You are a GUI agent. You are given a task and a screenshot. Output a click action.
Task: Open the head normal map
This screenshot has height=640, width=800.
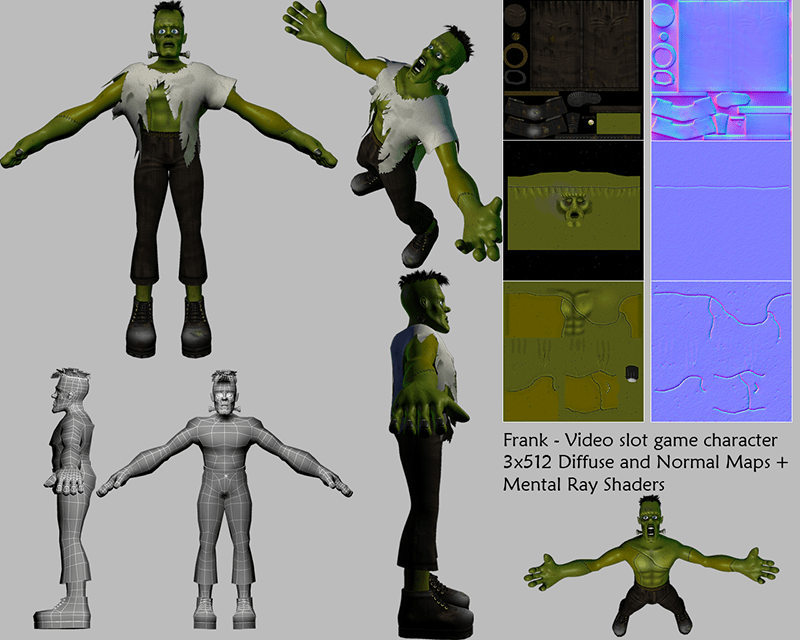pos(722,210)
